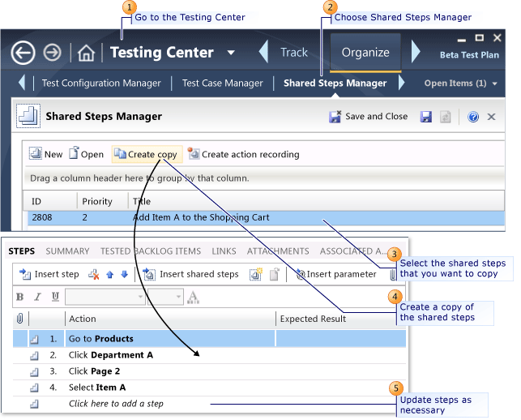Open the ATTACHMENTS tab
521x420 pixels.
[x=278, y=251]
